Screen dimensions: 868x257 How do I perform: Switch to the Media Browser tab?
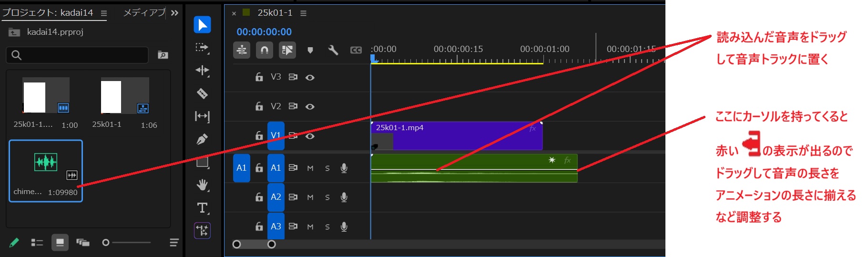pyautogui.click(x=143, y=13)
